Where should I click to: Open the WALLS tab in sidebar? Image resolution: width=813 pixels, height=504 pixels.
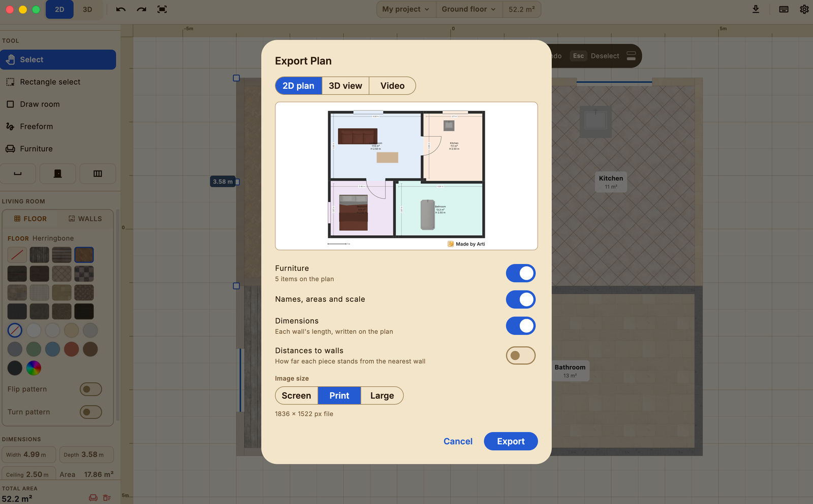[x=85, y=218]
